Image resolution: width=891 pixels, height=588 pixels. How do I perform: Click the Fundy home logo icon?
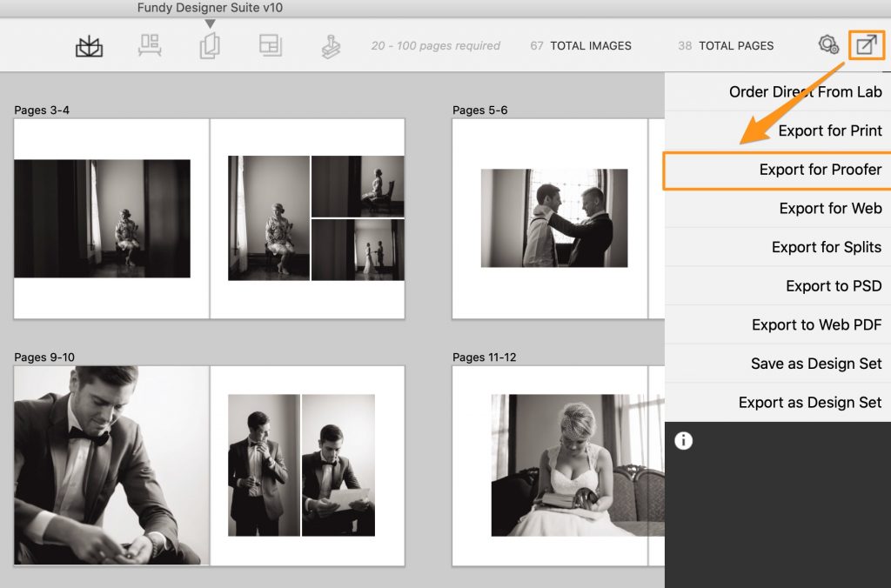(90, 46)
